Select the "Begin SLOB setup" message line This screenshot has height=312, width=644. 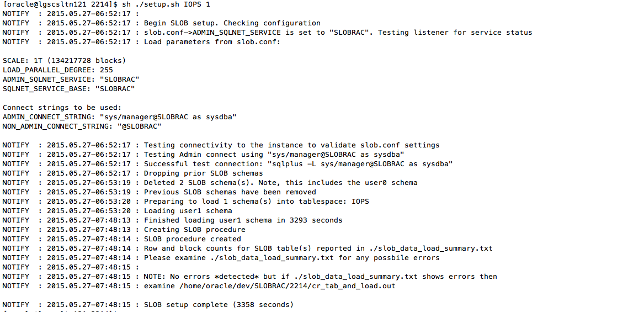(x=232, y=23)
